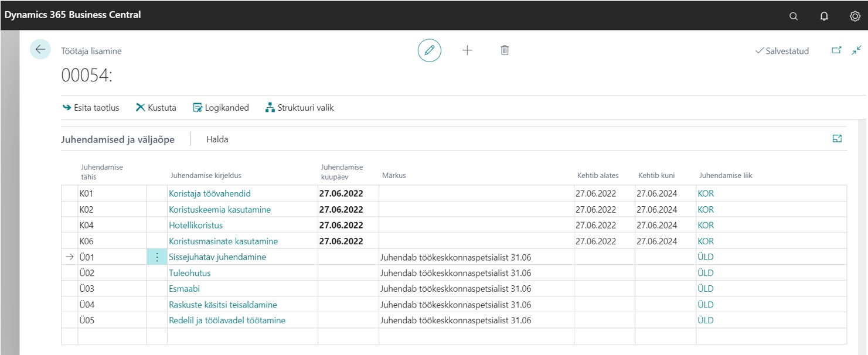
Task: Click Esita taotlus action
Action: (91, 108)
